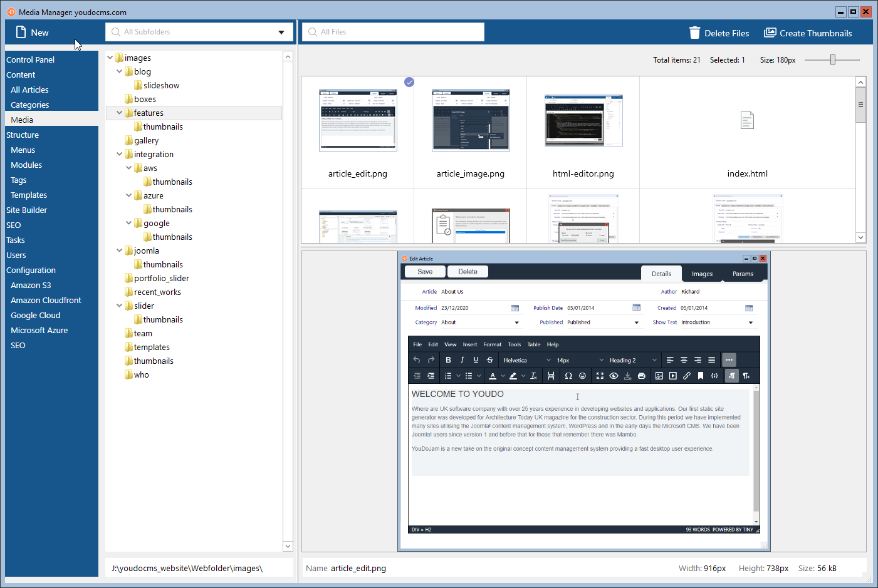878x588 pixels.
Task: Click the magnifier icon in All Files
Action: [313, 32]
